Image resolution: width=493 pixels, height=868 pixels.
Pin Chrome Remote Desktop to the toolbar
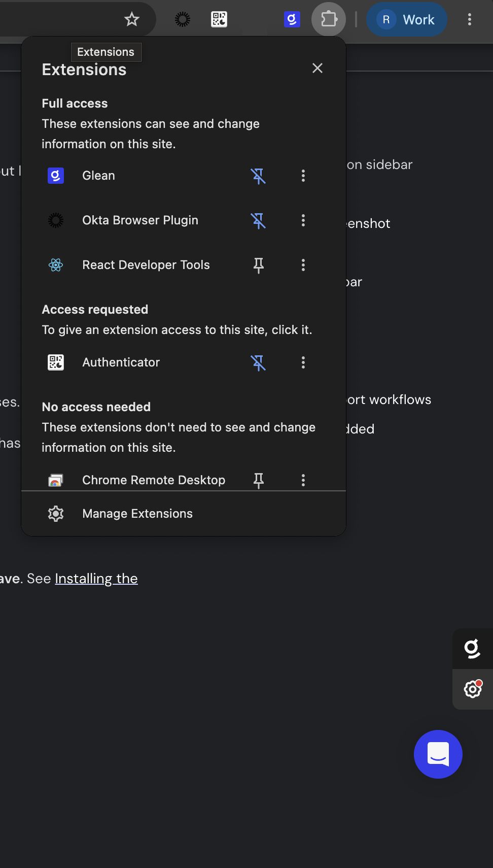coord(258,480)
